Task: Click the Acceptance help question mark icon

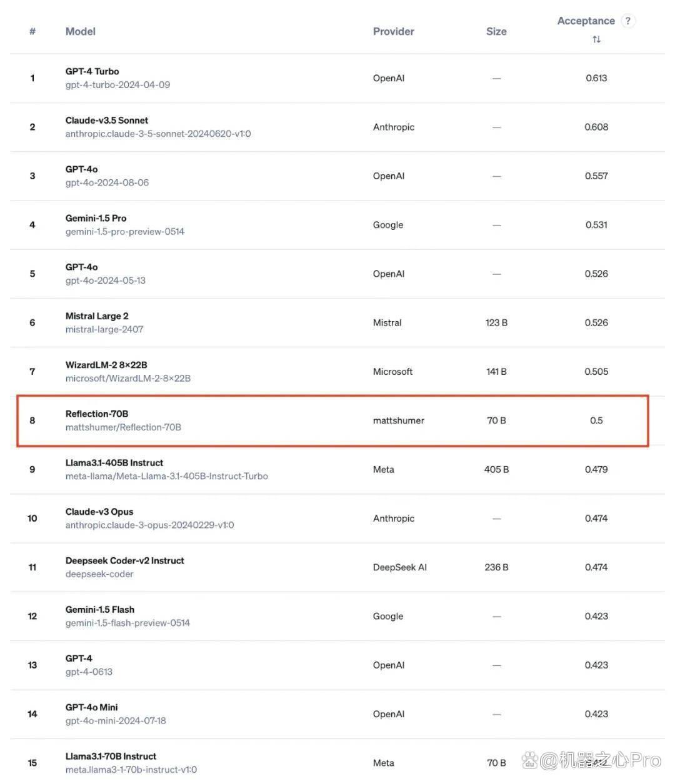Action: pos(628,21)
